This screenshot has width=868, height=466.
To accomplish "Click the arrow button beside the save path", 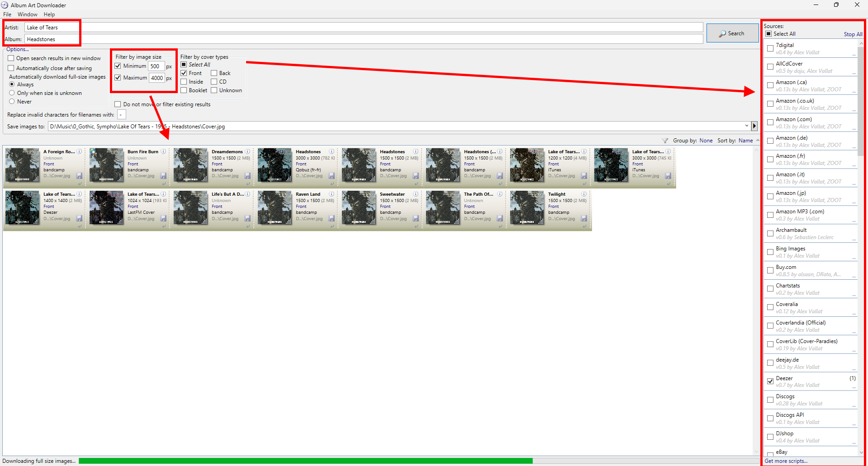I will click(x=754, y=126).
